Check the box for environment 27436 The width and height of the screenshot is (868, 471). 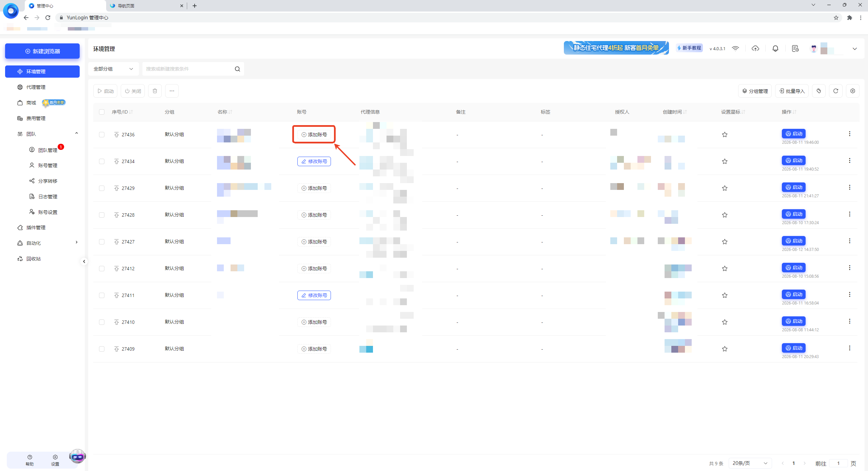click(102, 135)
